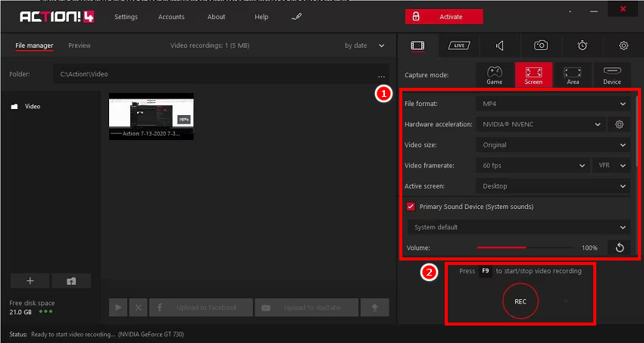644x343 pixels.
Task: Play the selected recording
Action: (118, 307)
